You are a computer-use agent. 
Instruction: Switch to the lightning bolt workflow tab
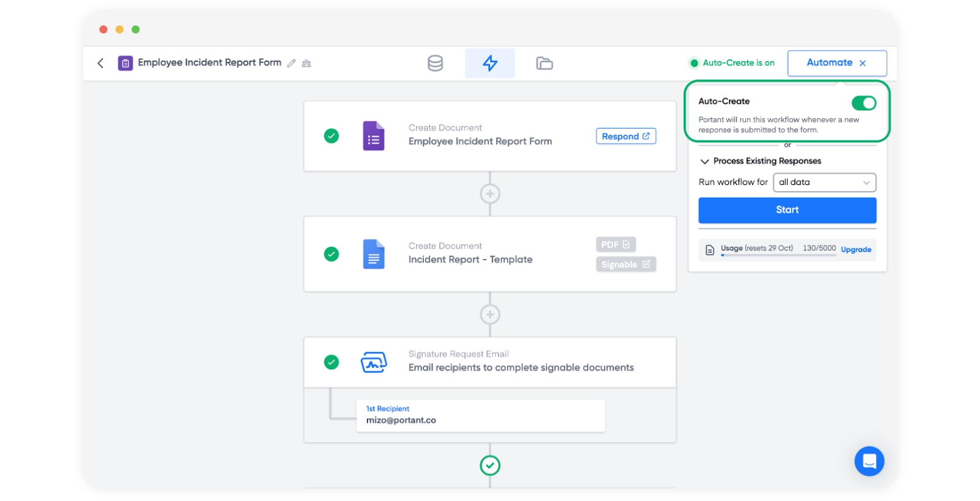[489, 63]
